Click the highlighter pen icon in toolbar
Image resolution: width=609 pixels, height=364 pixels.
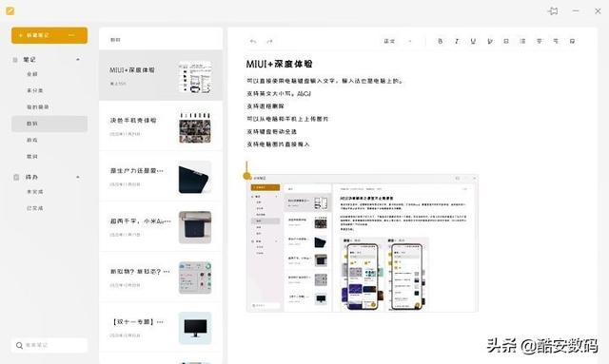click(x=490, y=41)
